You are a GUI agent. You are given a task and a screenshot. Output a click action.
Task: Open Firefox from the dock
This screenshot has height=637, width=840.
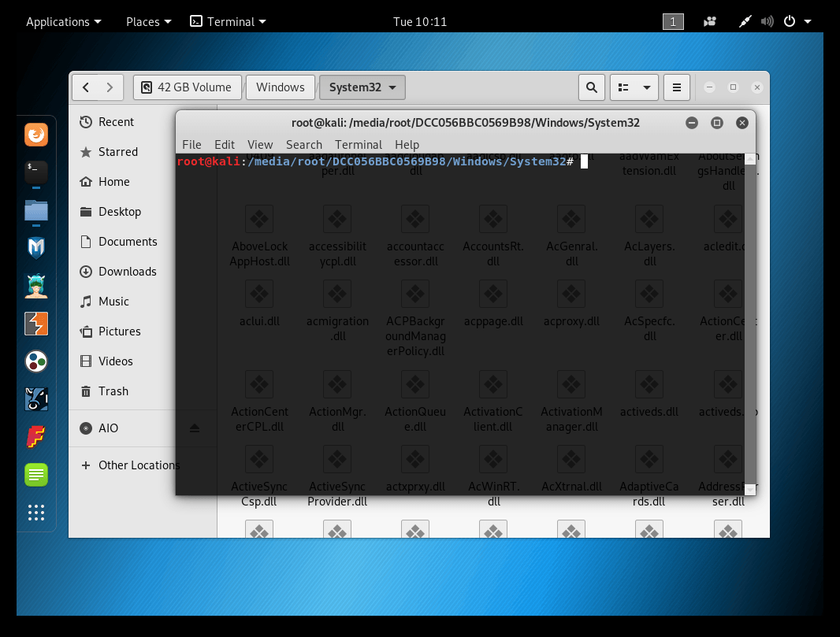point(36,134)
